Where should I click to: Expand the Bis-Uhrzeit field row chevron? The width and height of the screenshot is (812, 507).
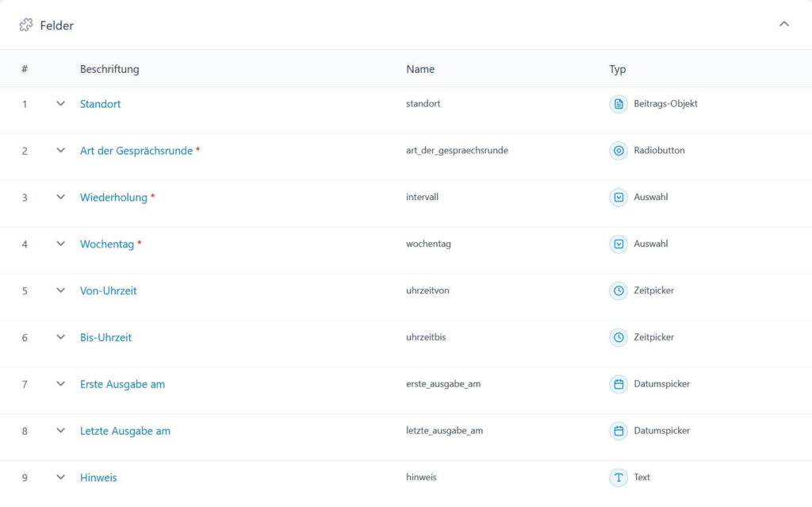61,337
